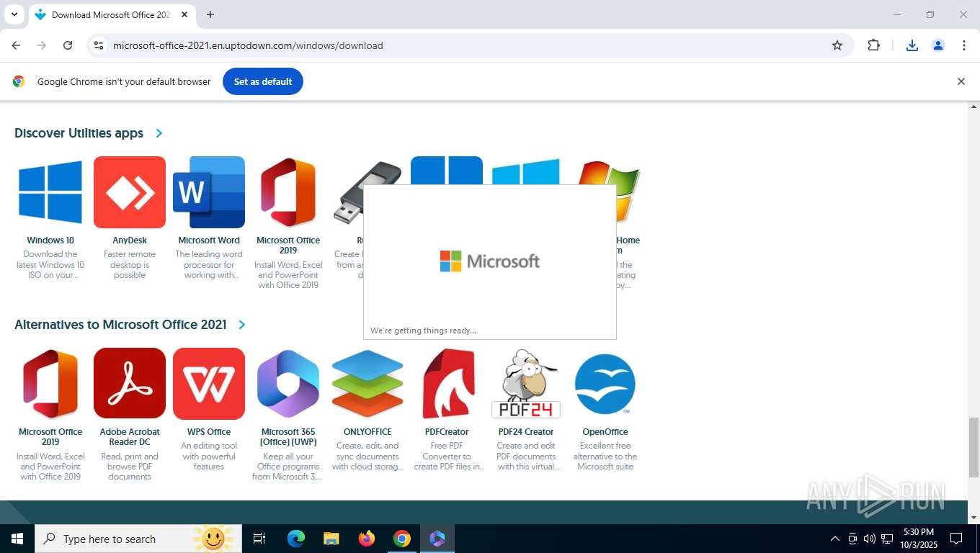Open the Chrome three-dot menu

point(964,45)
